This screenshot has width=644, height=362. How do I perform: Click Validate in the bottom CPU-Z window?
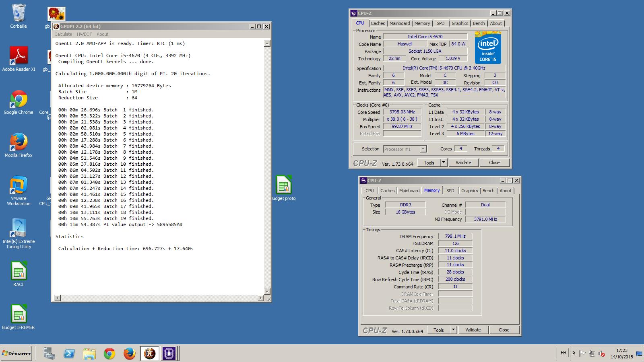tap(473, 330)
